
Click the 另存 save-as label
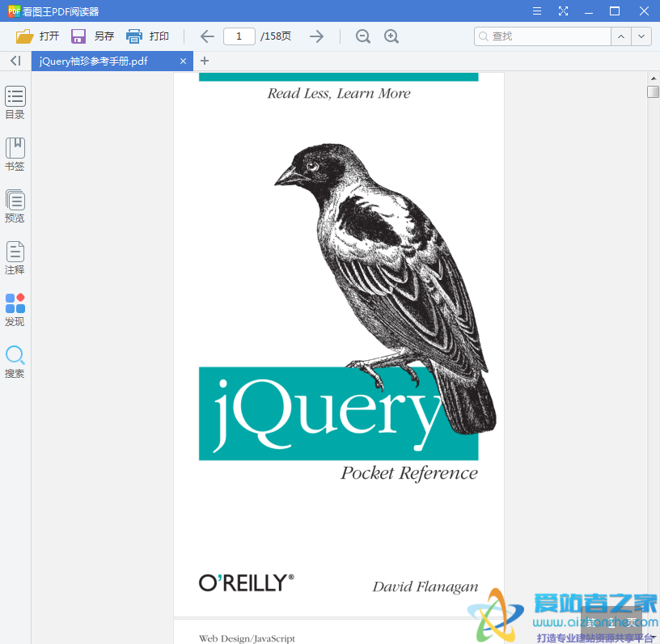pos(104,36)
